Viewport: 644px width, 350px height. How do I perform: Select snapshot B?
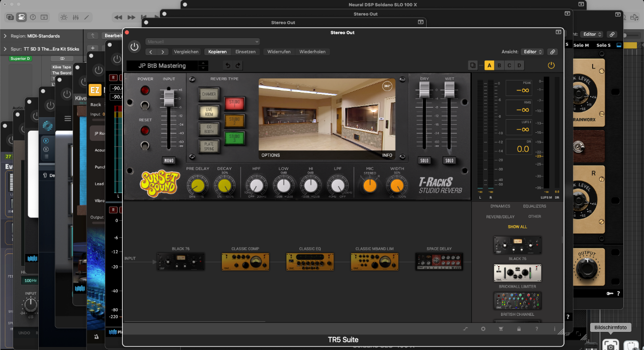pyautogui.click(x=499, y=65)
